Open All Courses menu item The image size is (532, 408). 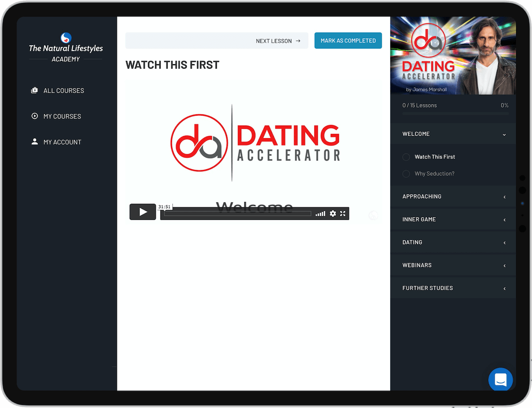pos(58,90)
